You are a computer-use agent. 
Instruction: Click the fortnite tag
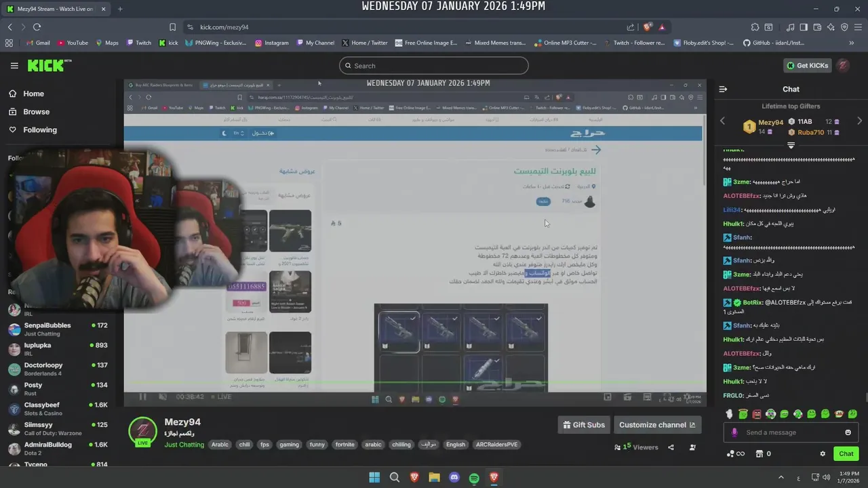pos(344,445)
